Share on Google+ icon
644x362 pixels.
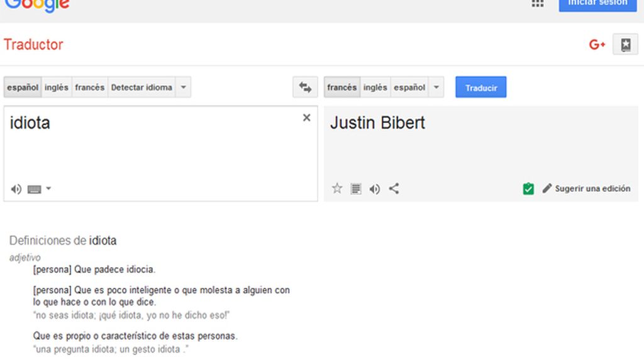tap(597, 45)
